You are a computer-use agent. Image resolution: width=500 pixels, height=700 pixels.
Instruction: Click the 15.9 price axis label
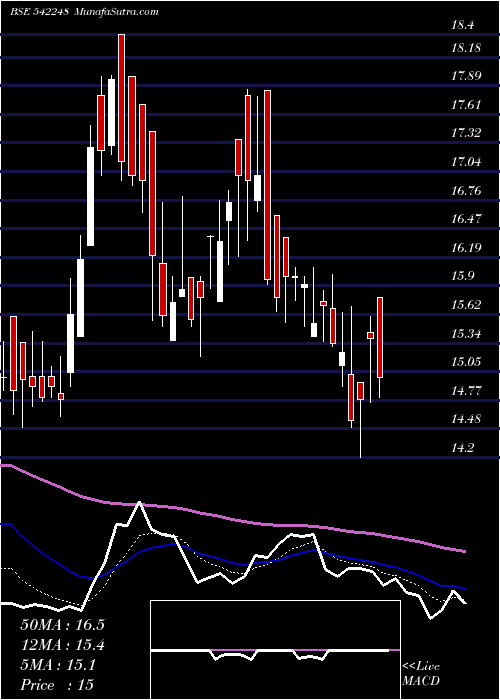tap(462, 276)
